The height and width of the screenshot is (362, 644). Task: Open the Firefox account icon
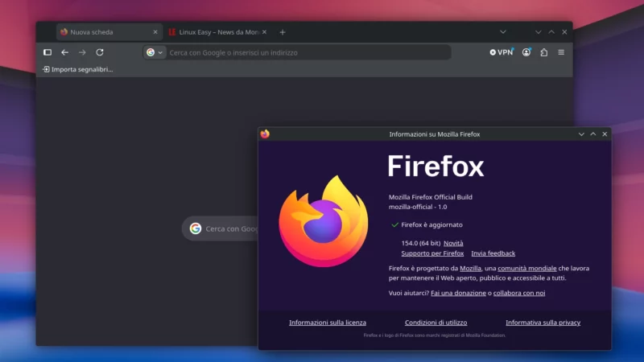pyautogui.click(x=526, y=52)
